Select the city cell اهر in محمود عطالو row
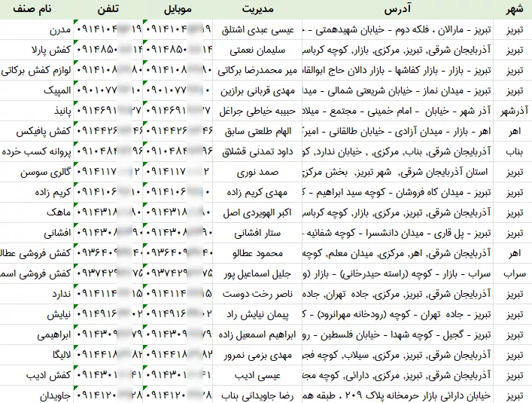532x403 pixels. [x=512, y=254]
